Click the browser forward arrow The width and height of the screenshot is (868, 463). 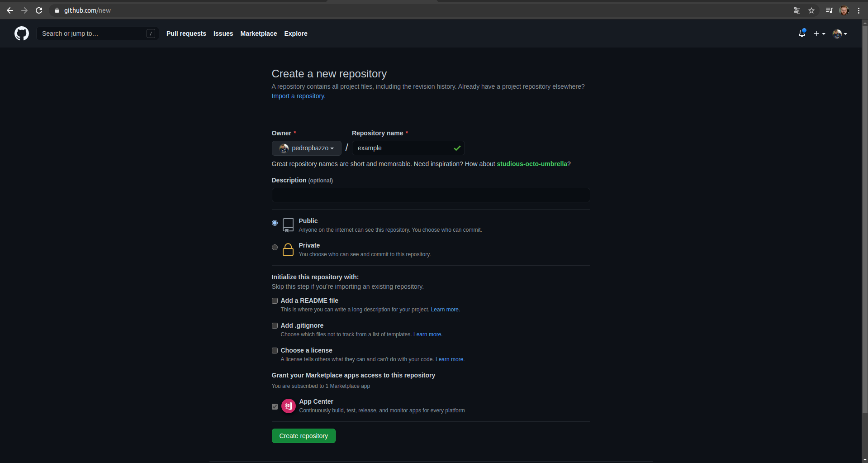coord(24,10)
